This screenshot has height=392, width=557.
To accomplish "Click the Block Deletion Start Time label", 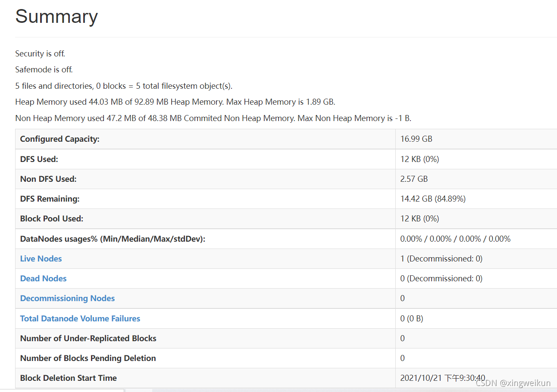I will pyautogui.click(x=69, y=378).
